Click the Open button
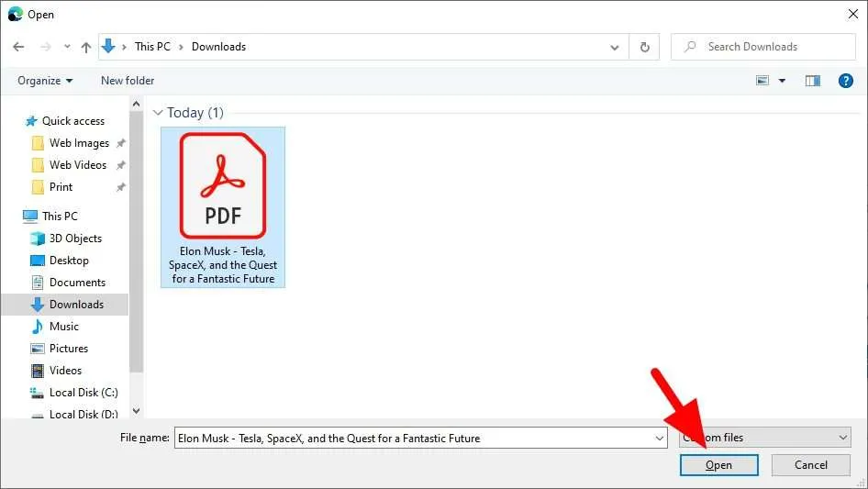This screenshot has height=489, width=868. 718,465
